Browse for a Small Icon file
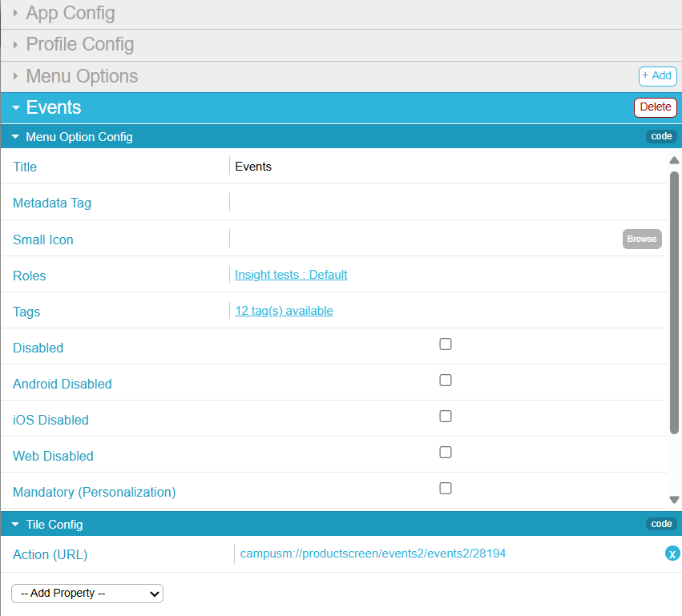The width and height of the screenshot is (682, 616). [x=642, y=239]
